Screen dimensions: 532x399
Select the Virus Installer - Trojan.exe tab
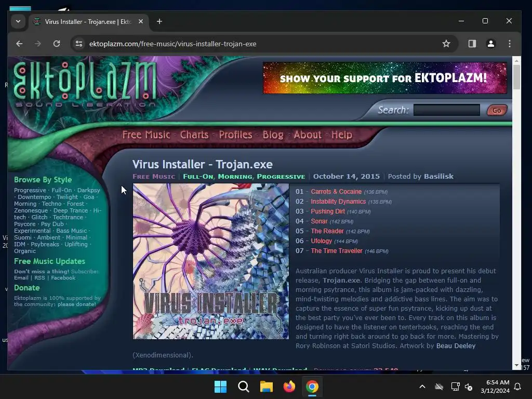coord(88,22)
